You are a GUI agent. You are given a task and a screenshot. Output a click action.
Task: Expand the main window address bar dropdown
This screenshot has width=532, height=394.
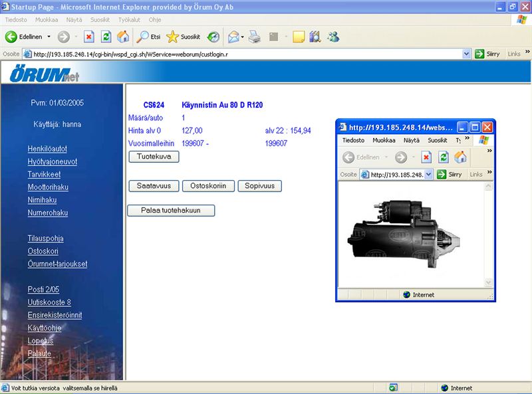467,54
